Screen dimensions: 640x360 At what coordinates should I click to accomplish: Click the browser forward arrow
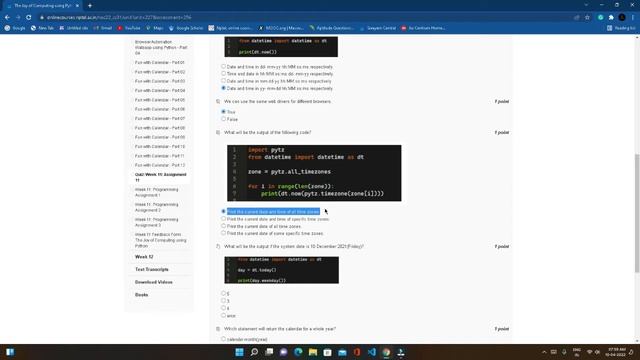18,18
